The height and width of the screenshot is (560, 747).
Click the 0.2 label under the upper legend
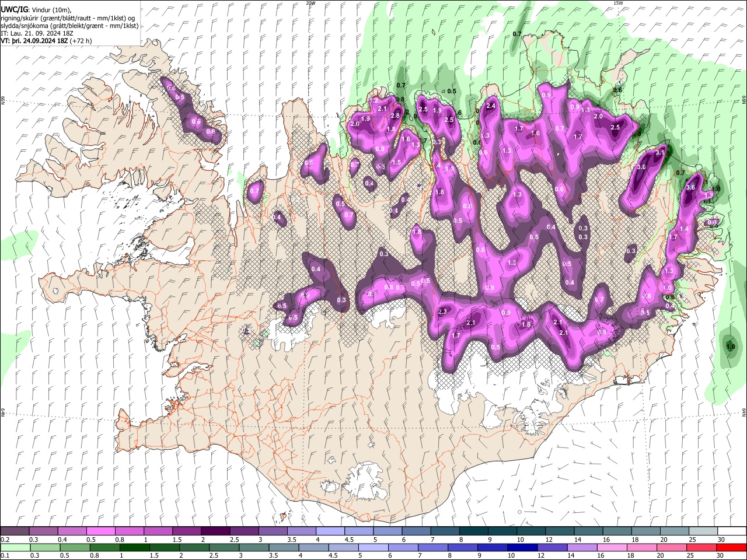(x=5, y=540)
